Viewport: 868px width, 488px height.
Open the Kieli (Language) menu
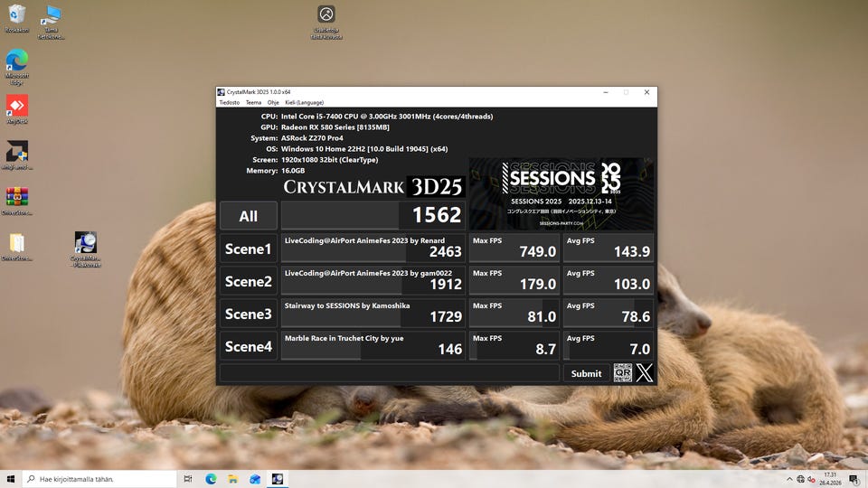(x=304, y=102)
